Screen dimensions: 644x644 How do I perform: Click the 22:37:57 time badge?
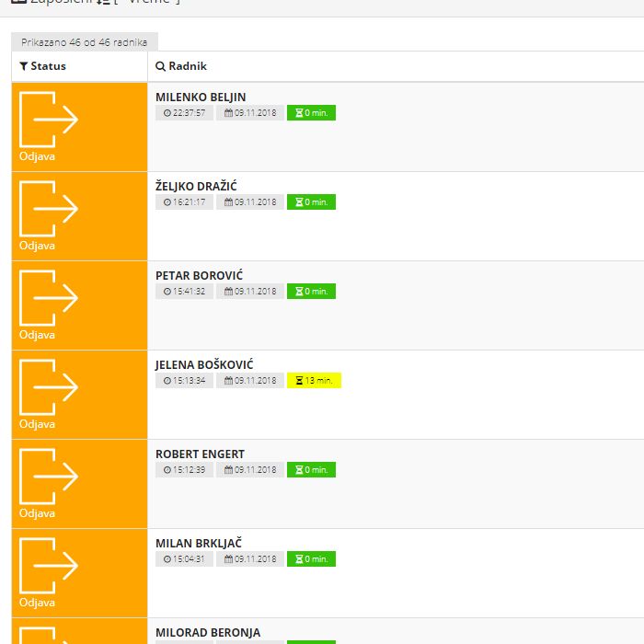[x=184, y=112]
